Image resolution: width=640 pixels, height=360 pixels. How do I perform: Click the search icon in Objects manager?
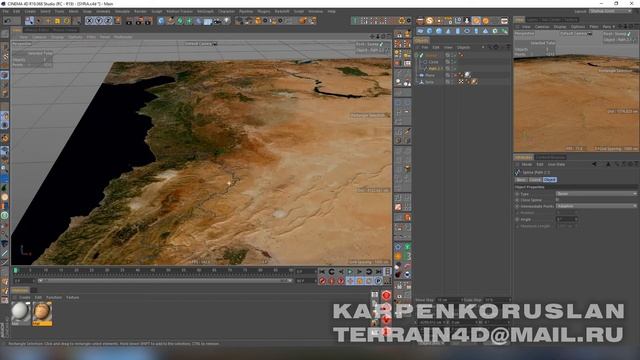click(489, 47)
